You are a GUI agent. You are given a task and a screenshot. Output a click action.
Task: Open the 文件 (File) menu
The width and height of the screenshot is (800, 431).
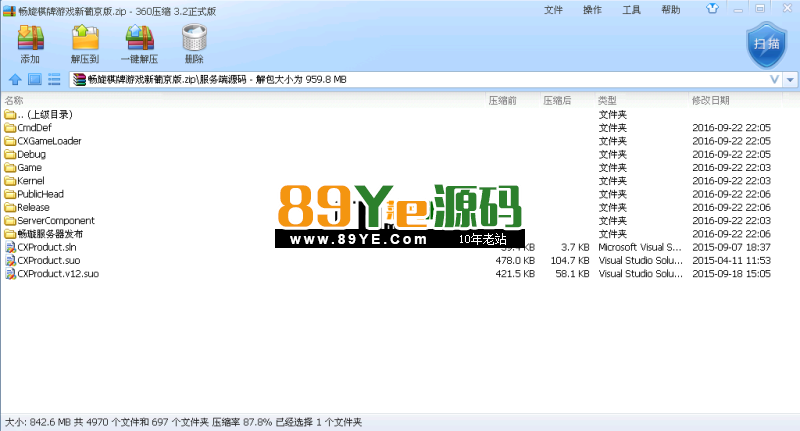553,10
